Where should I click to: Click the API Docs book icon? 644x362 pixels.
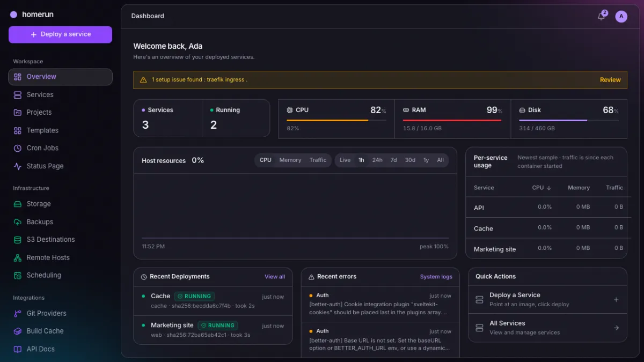[18, 349]
